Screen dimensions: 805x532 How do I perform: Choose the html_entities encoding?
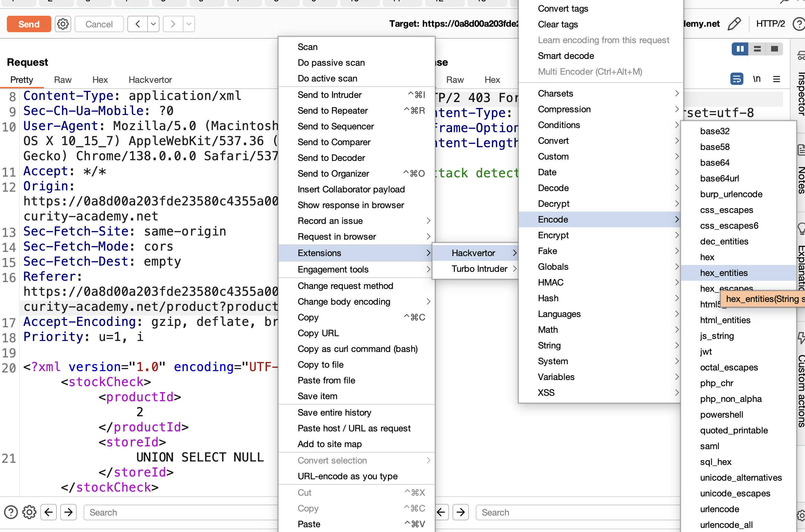(x=739, y=320)
